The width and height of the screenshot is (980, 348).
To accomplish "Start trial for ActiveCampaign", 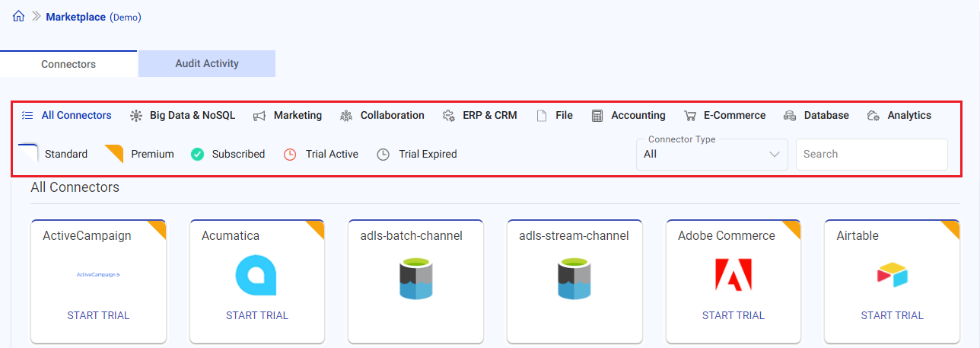I will coord(98,315).
